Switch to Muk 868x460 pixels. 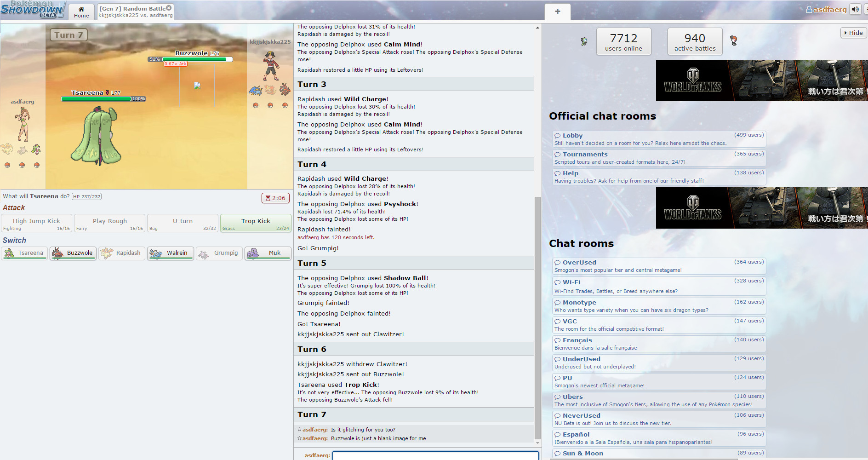(268, 253)
